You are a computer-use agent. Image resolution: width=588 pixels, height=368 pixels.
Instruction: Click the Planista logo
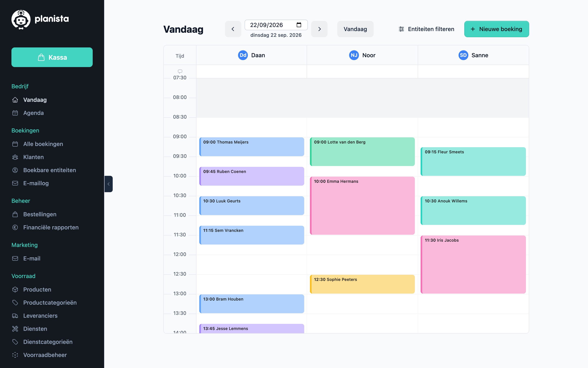click(x=40, y=19)
